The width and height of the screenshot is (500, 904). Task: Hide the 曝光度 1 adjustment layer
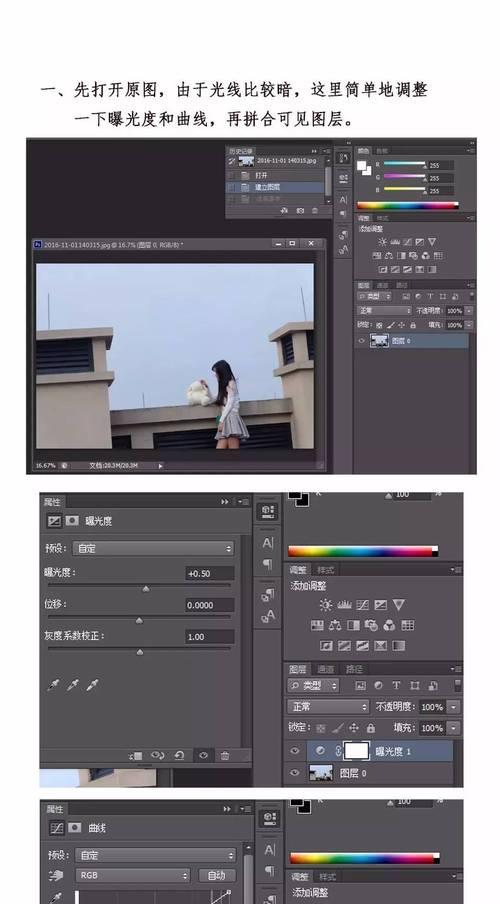295,751
